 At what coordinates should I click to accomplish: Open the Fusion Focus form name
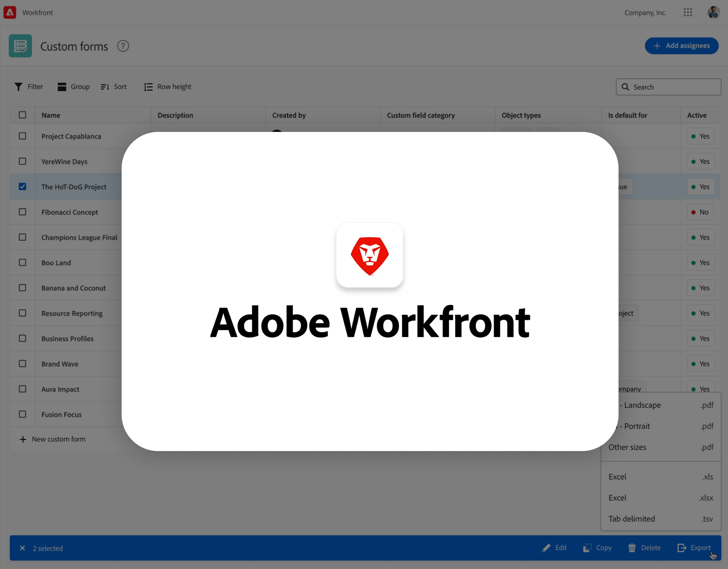click(61, 415)
